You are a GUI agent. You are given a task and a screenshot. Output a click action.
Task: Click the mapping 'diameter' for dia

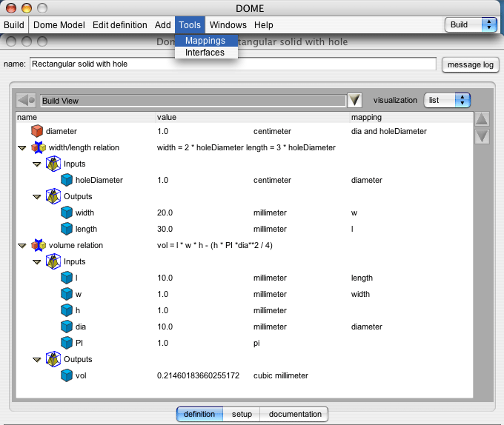click(366, 327)
